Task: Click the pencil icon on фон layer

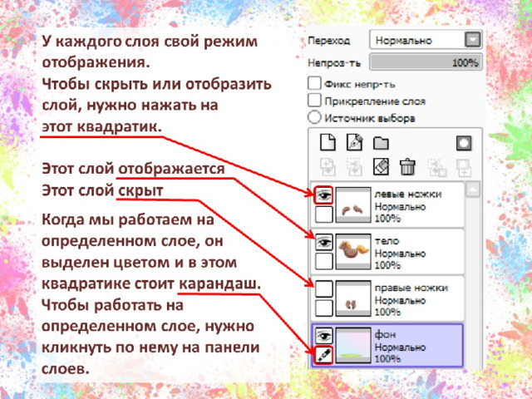Action: click(323, 355)
